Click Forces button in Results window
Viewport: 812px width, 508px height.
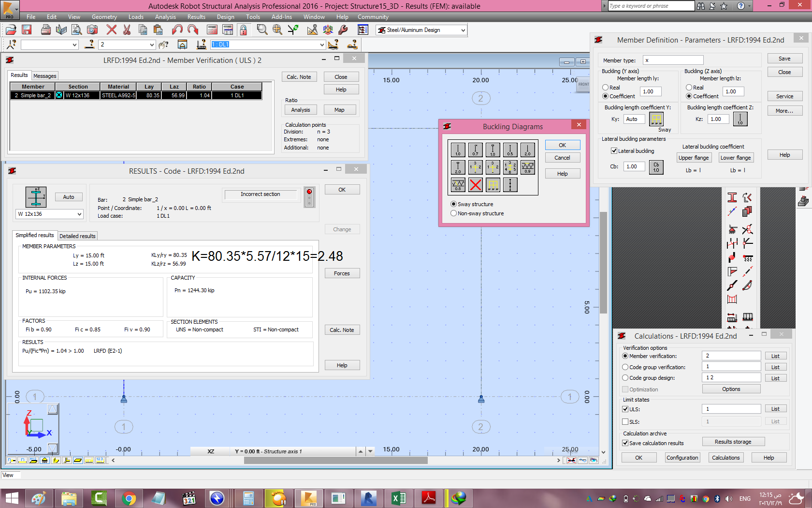pyautogui.click(x=342, y=273)
